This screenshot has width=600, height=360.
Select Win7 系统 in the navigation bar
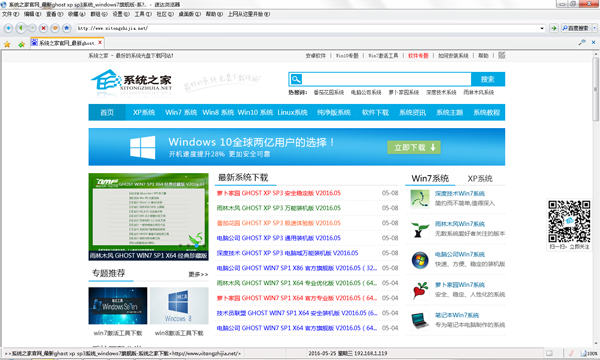click(181, 112)
